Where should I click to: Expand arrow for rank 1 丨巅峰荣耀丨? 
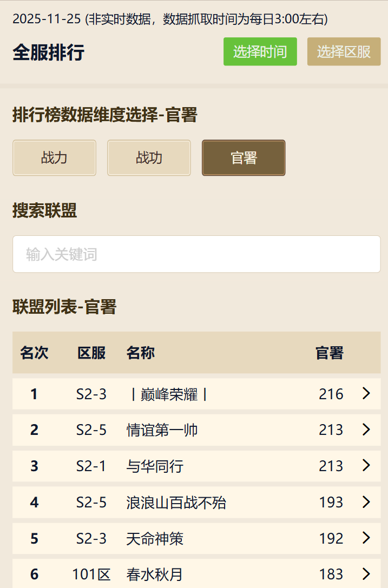pos(366,394)
